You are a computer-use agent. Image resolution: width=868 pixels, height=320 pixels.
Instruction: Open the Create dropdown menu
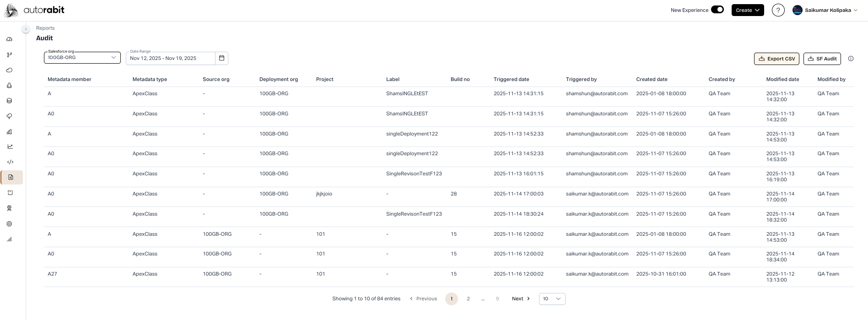click(747, 10)
